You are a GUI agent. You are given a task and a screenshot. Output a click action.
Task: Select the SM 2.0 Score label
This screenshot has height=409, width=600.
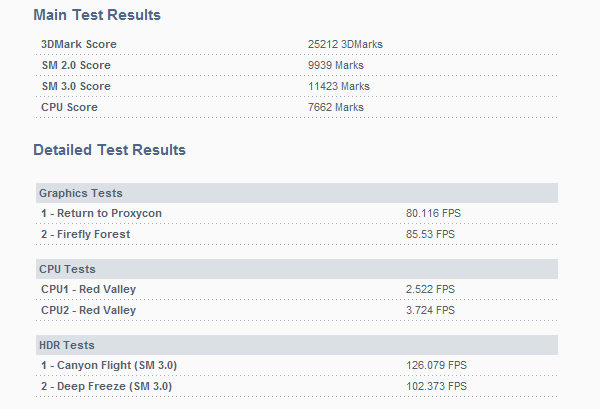tap(76, 65)
